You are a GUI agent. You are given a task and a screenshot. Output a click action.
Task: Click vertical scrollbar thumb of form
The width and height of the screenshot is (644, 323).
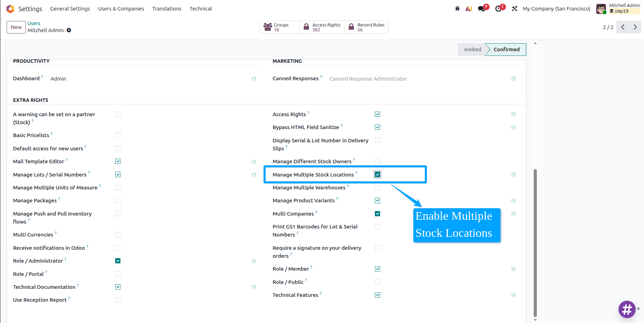535,243
